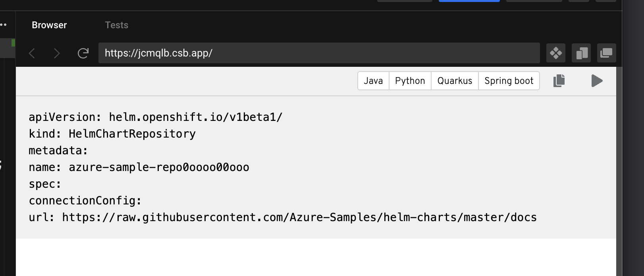This screenshot has height=276, width=644.
Task: Copy the YAML code snippet
Action: 559,81
